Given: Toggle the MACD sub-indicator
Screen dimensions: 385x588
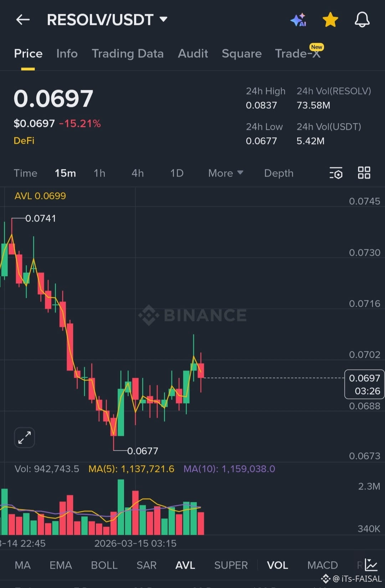Looking at the screenshot, I should click(323, 565).
